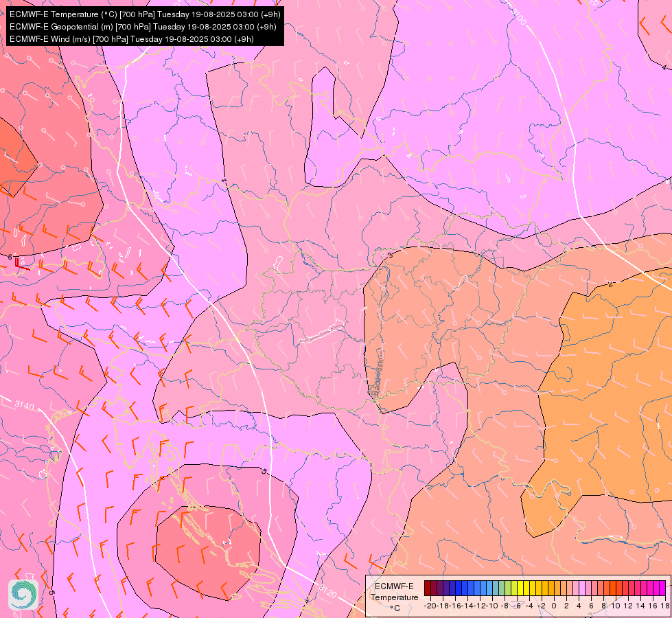This screenshot has height=618, width=672.
Task: Click the dark red legend swatch above -20
Action: [x=427, y=588]
